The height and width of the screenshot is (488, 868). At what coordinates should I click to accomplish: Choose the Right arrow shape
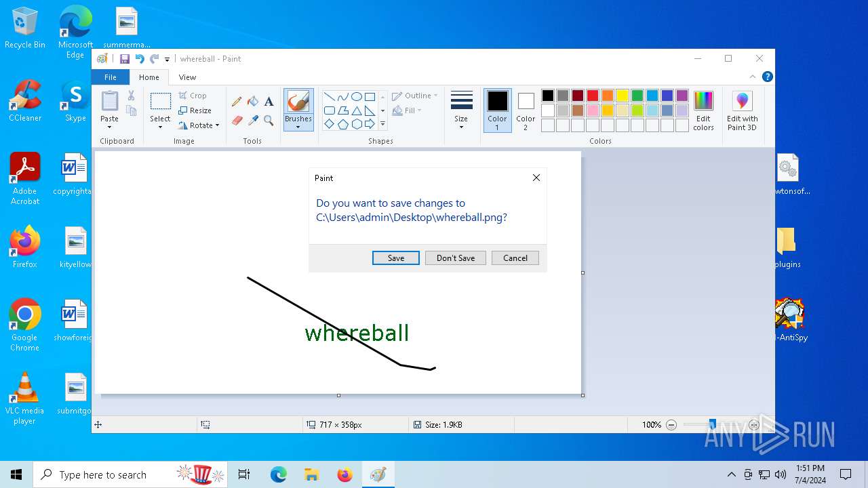point(370,124)
